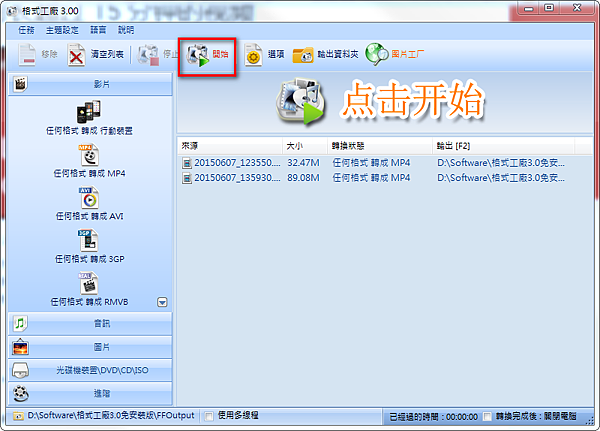600x431 pixels.
Task: Expand the Advanced (進階) panel
Action: coord(90,393)
